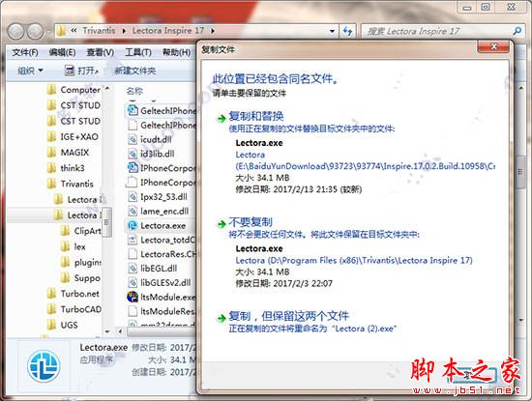The width and height of the screenshot is (532, 401).
Task: Choose 复制和替换 in the copy dialog
Action: coord(256,116)
